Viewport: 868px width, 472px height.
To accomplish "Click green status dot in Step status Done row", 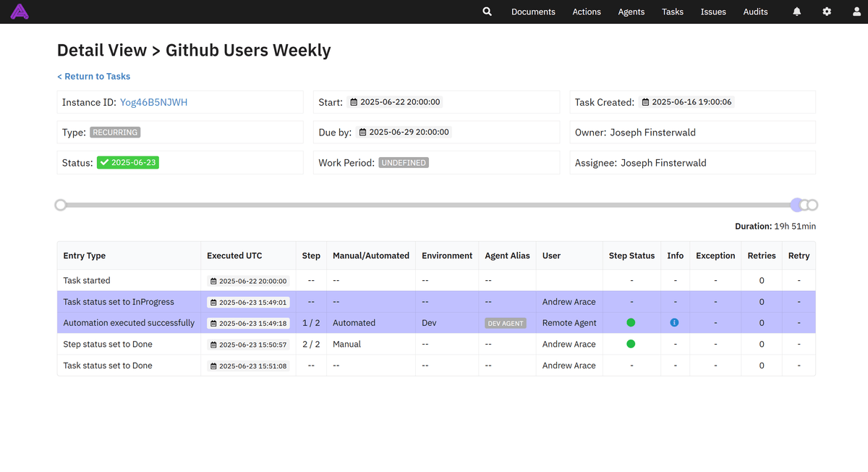I will tap(631, 344).
